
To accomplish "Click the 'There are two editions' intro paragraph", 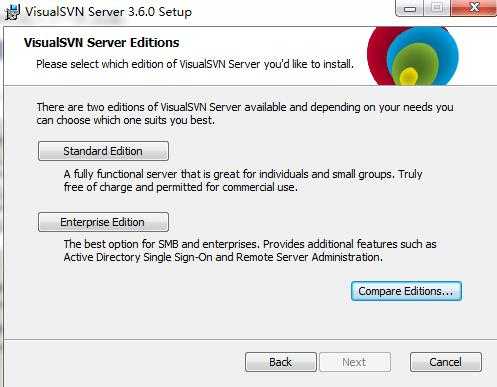I will click(245, 114).
